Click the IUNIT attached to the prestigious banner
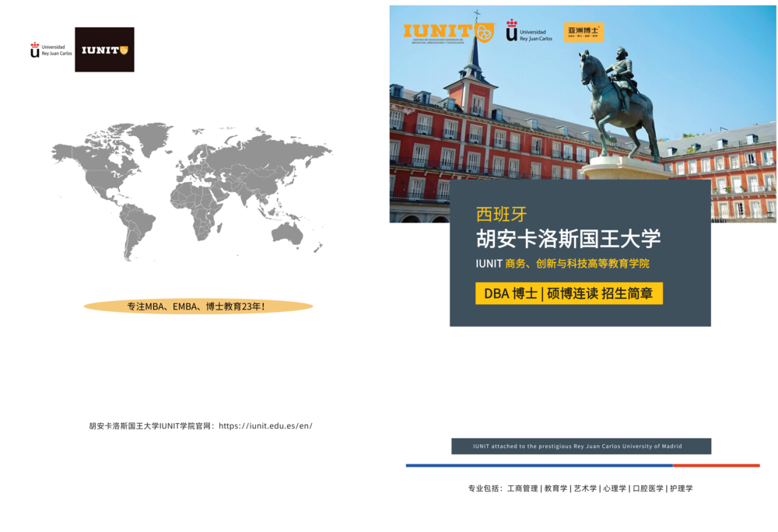The image size is (778, 532). pyautogui.click(x=581, y=446)
